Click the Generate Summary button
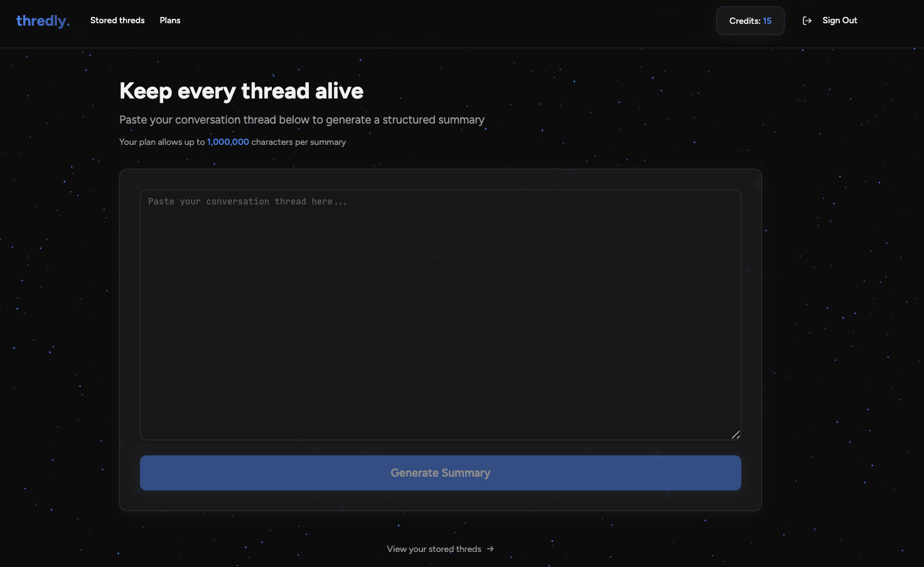The image size is (924, 567). [440, 473]
